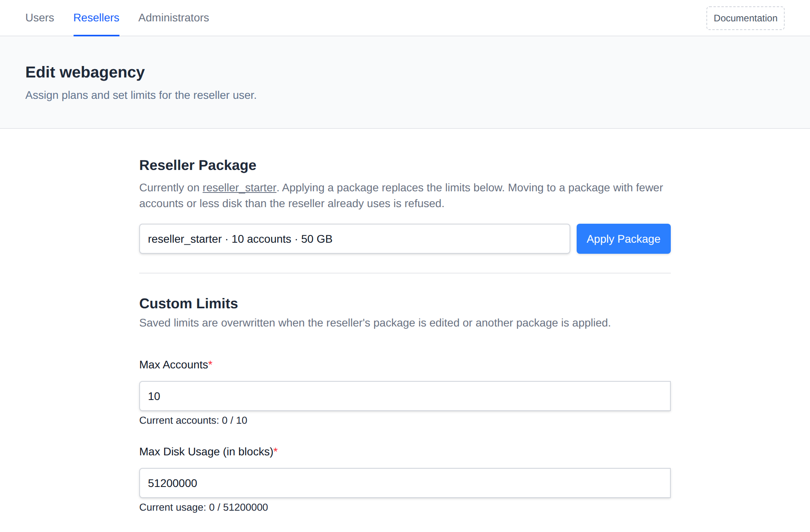Click the 'Edit webagency' heading

[x=85, y=72]
